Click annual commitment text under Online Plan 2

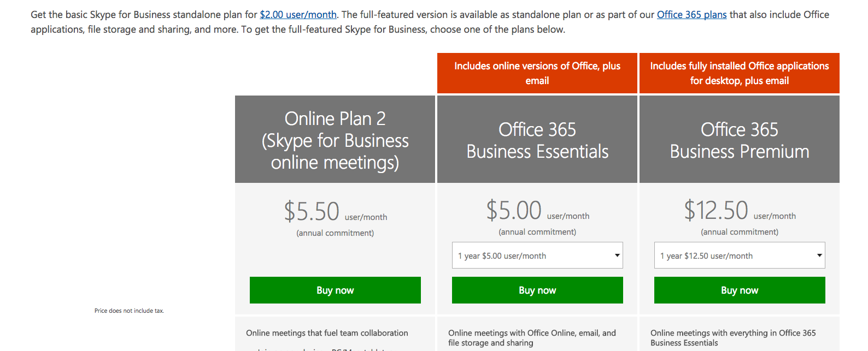point(335,233)
